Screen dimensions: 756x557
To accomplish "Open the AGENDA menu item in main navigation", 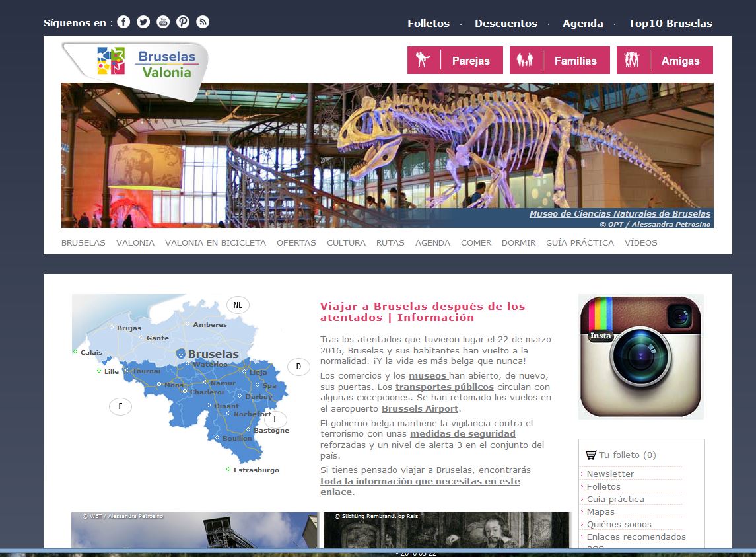I will click(433, 242).
